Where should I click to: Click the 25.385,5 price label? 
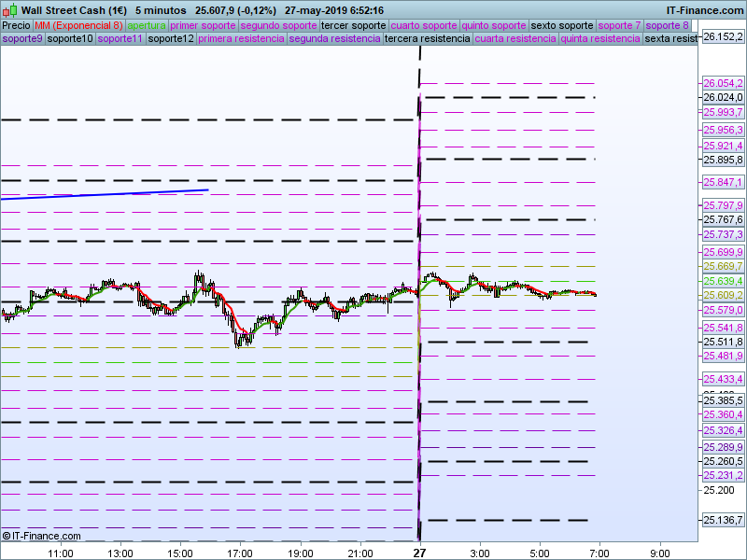tap(723, 401)
